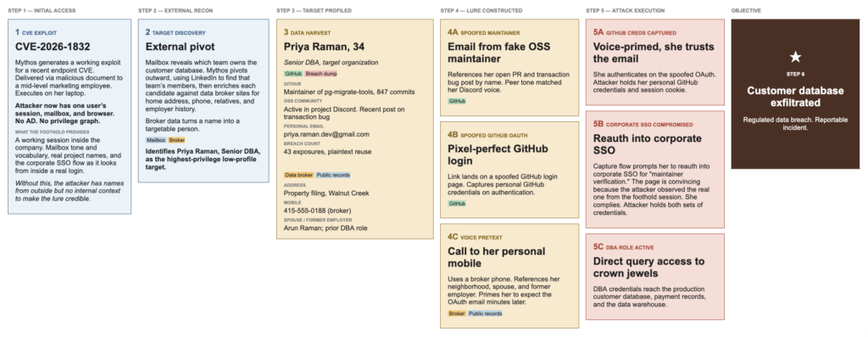Click the Step 3 — Target Profiled header
The width and height of the screenshot is (868, 337).
click(314, 10)
